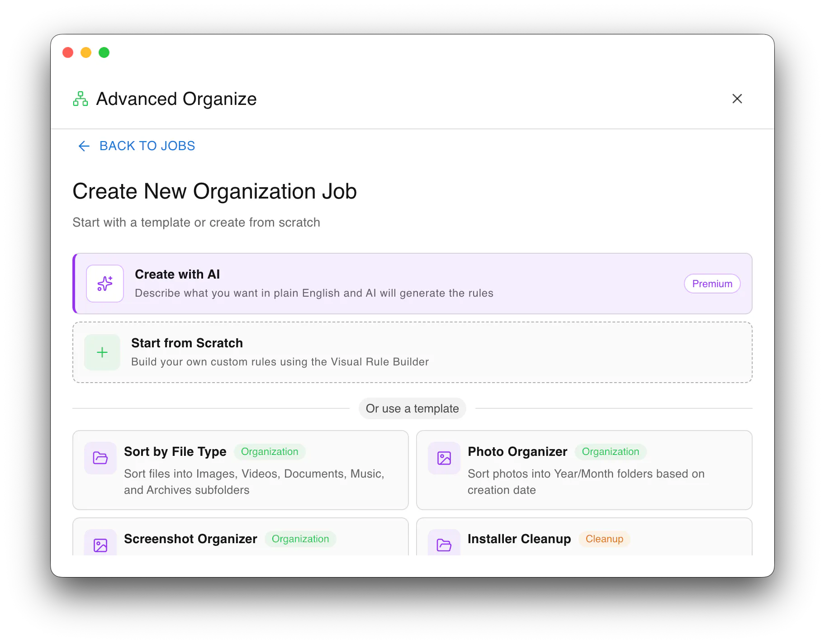Click the 'Create New Organization Job' heading

pyautogui.click(x=215, y=191)
